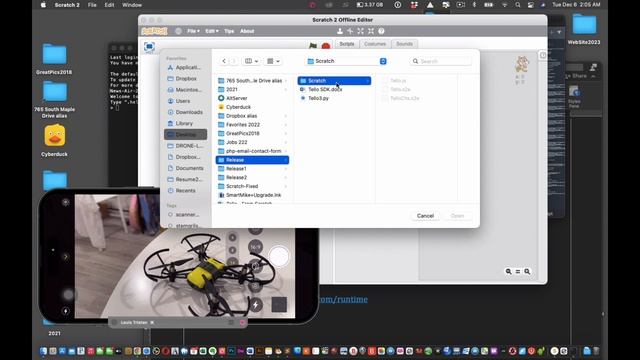Expand the Dropbox alias row chevron
Image resolution: width=640 pixels, height=360 pixels.
[286, 116]
